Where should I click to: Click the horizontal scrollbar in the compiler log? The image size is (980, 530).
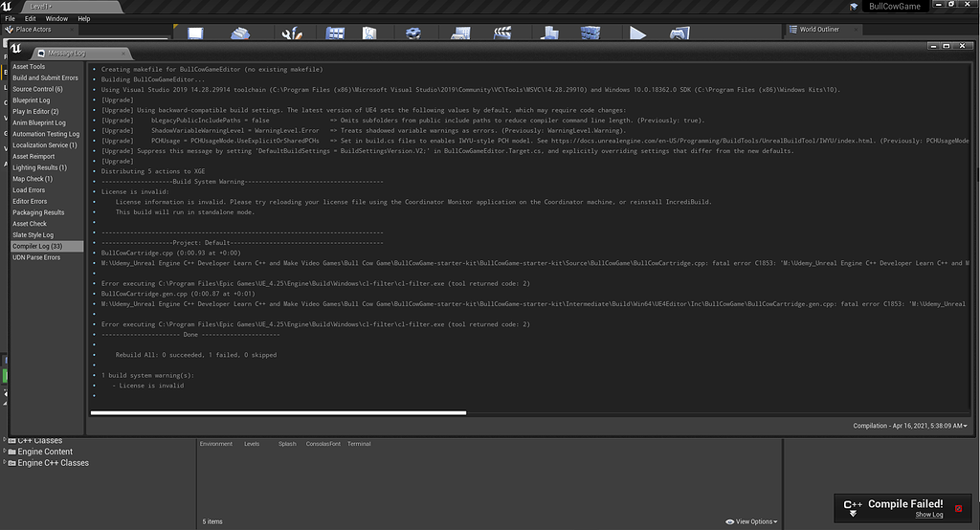pyautogui.click(x=278, y=412)
